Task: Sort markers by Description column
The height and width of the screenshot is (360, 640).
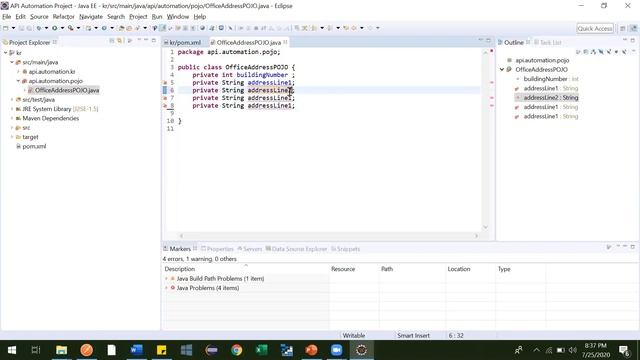Action: [x=245, y=269]
